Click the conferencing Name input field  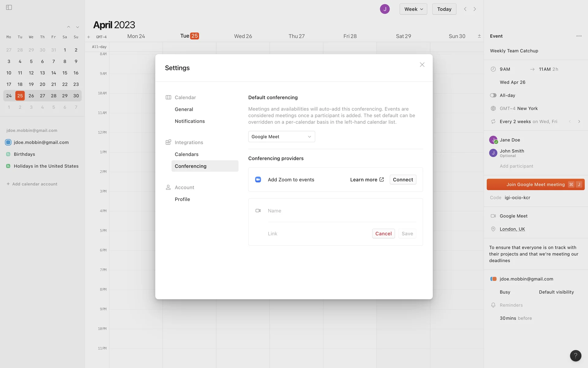click(341, 211)
